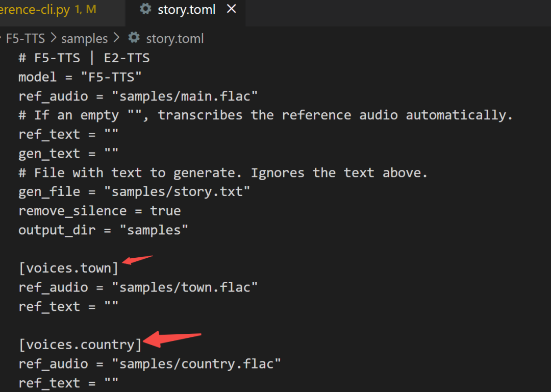This screenshot has height=392, width=551.
Task: Click the top-level ref_text = "" line
Action: pos(68,134)
